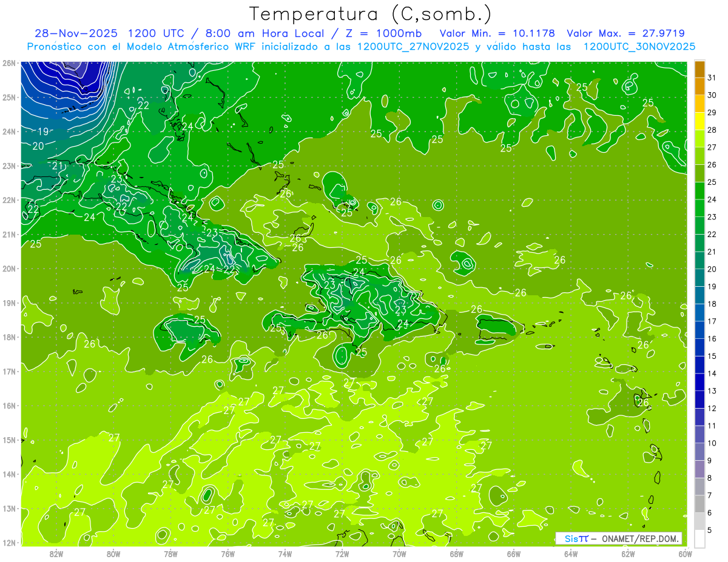Click the 60W longitude axis label
The image size is (728, 562).
685,554
